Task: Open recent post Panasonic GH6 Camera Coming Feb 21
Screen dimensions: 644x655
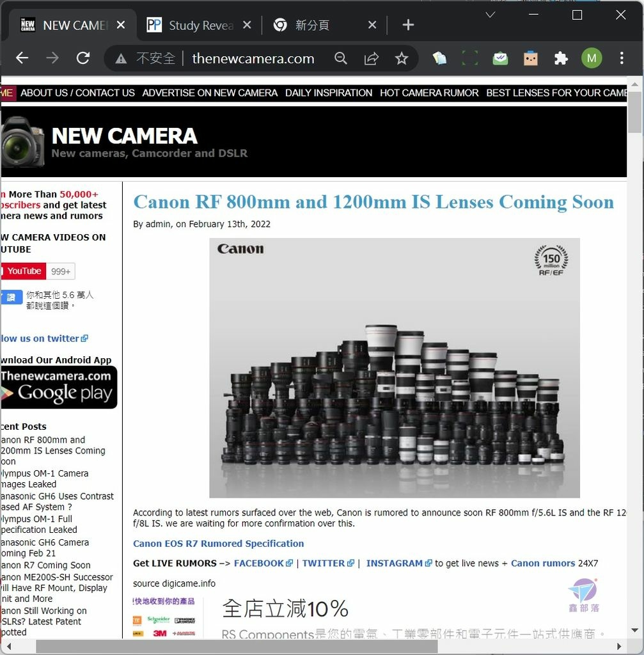Action: [45, 548]
